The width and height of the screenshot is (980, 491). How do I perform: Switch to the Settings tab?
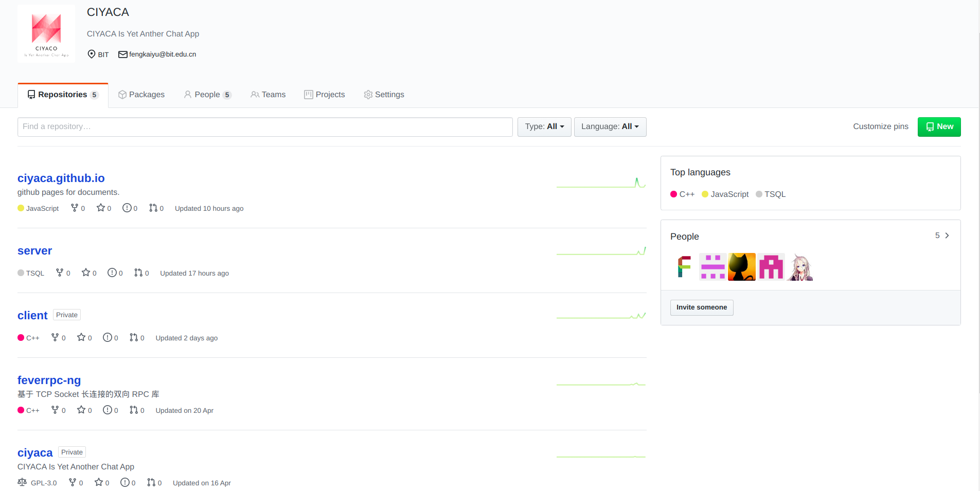384,95
